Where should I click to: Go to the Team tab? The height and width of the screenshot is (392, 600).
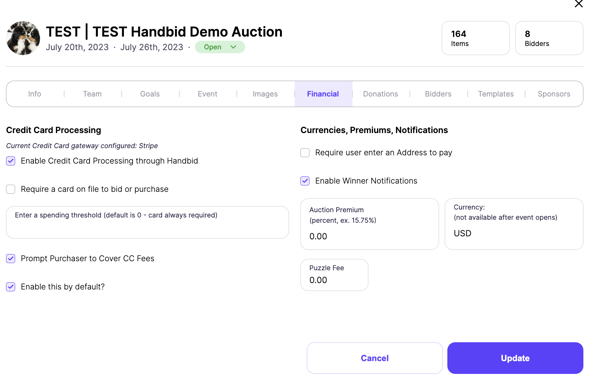coord(92,94)
